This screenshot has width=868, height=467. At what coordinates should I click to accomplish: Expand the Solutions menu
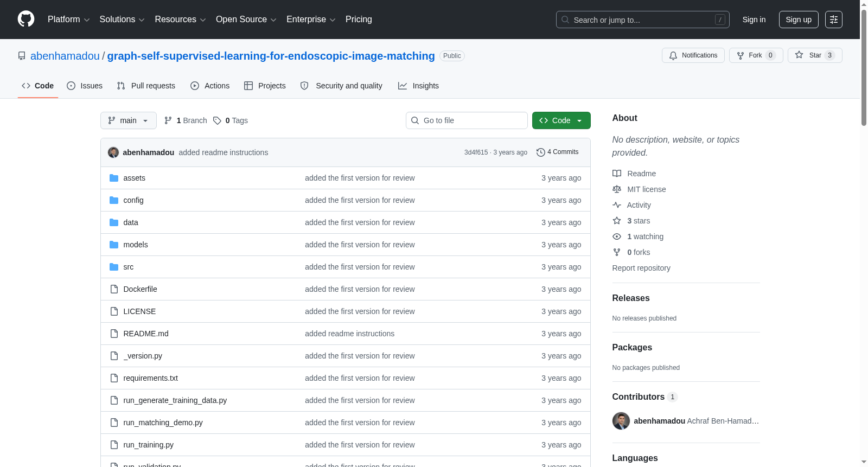(122, 20)
